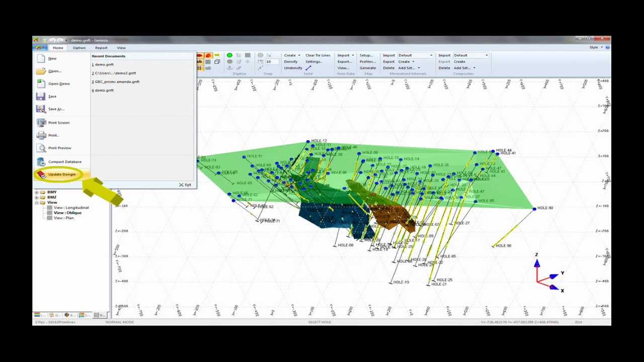Switch to the Option ribbon tab
This screenshot has height=362, width=644.
click(x=79, y=48)
